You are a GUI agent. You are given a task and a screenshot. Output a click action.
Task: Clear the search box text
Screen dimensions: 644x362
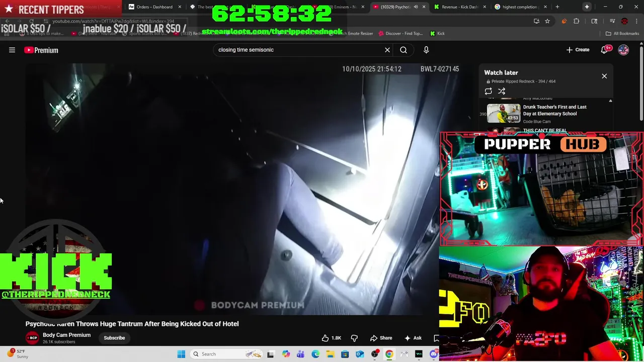click(387, 50)
